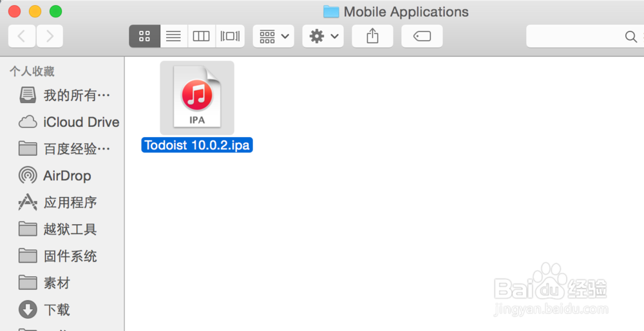This screenshot has width=644, height=331.
Task: Click inside the Finder search field
Action: coord(585,36)
